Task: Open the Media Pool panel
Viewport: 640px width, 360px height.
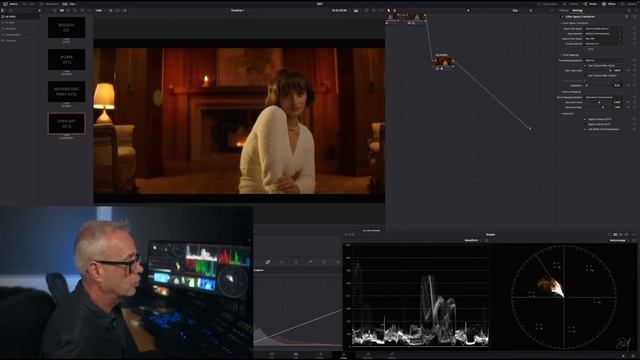Action: (x=49, y=4)
